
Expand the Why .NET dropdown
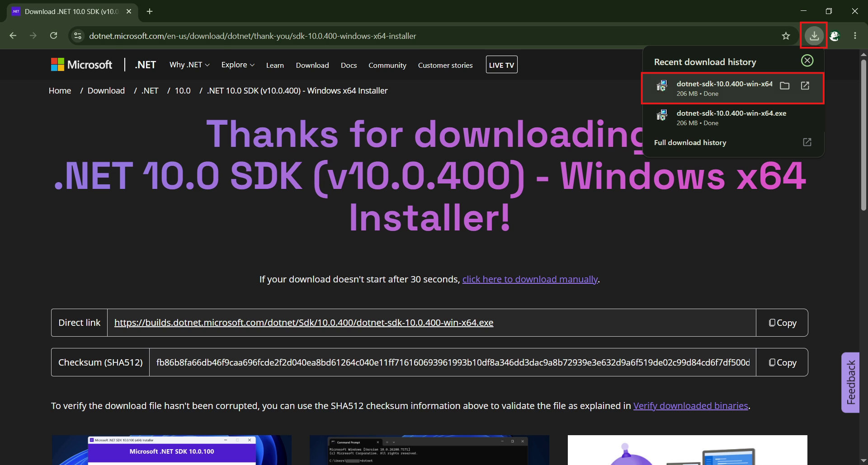point(189,65)
